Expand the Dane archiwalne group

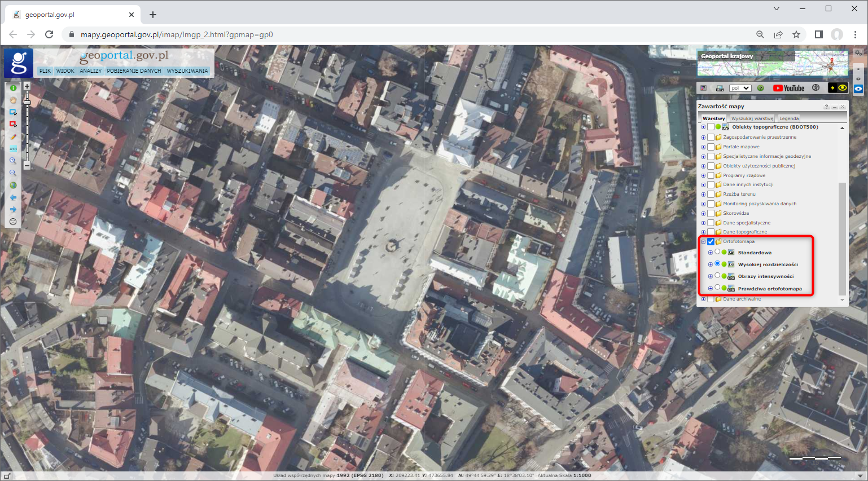pos(703,299)
